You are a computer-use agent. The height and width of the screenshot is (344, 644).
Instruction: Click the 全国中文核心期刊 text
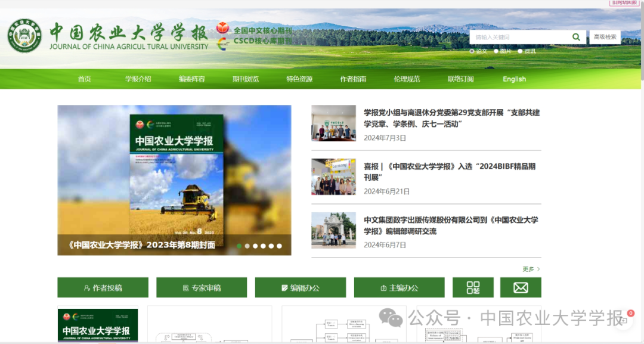pos(263,30)
